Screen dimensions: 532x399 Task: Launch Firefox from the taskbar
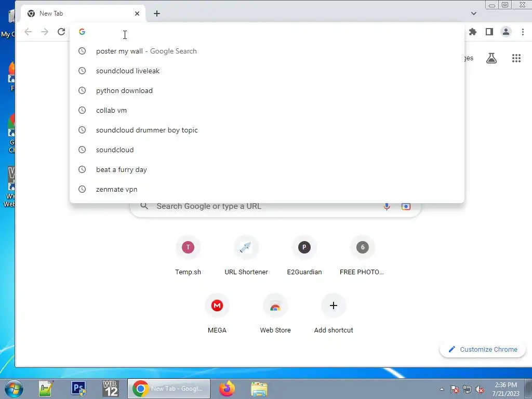point(227,389)
